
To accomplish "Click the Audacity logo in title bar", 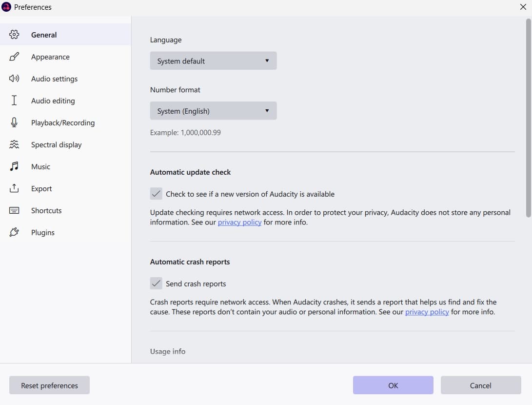I will pyautogui.click(x=6, y=7).
